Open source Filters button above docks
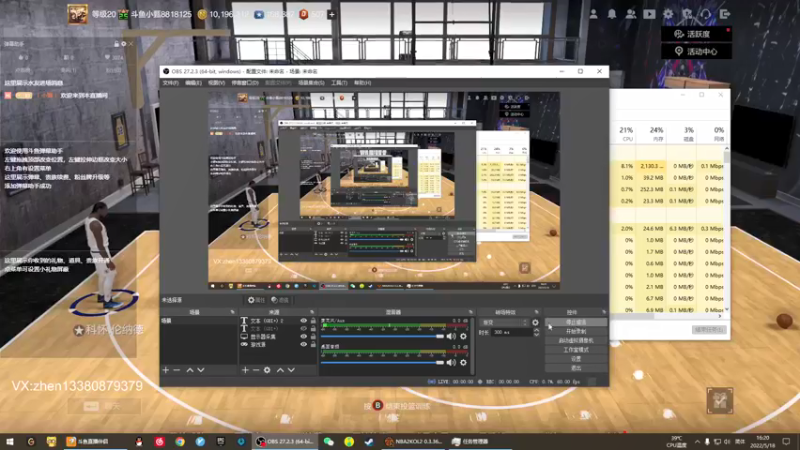This screenshot has height=450, width=800. click(x=280, y=300)
